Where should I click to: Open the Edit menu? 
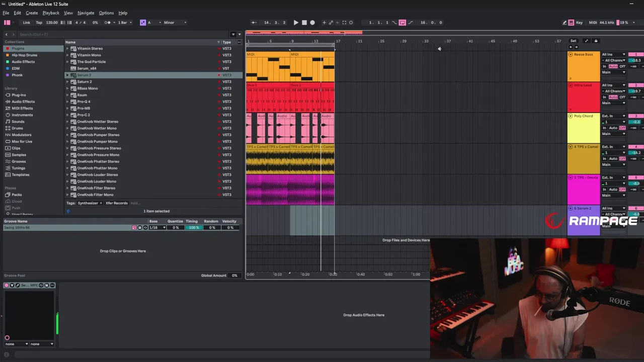pyautogui.click(x=17, y=13)
